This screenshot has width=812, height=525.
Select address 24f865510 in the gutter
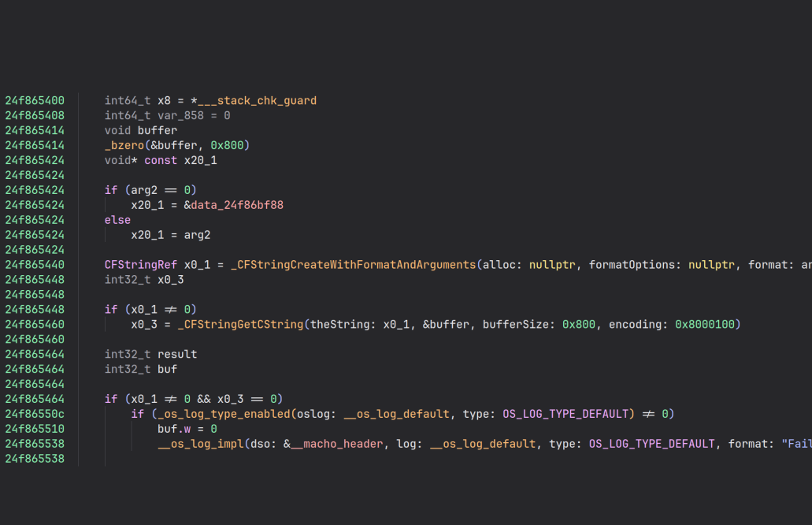[35, 429]
